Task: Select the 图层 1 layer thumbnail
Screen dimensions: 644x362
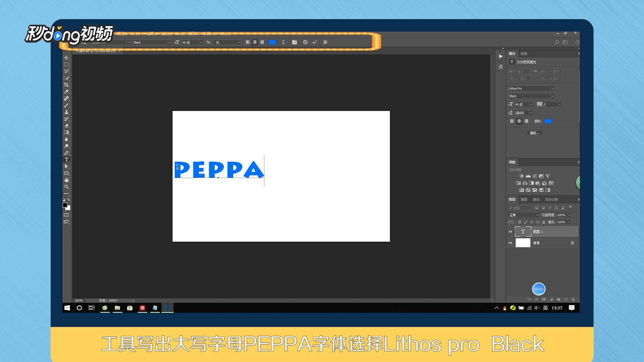Action: click(x=523, y=232)
